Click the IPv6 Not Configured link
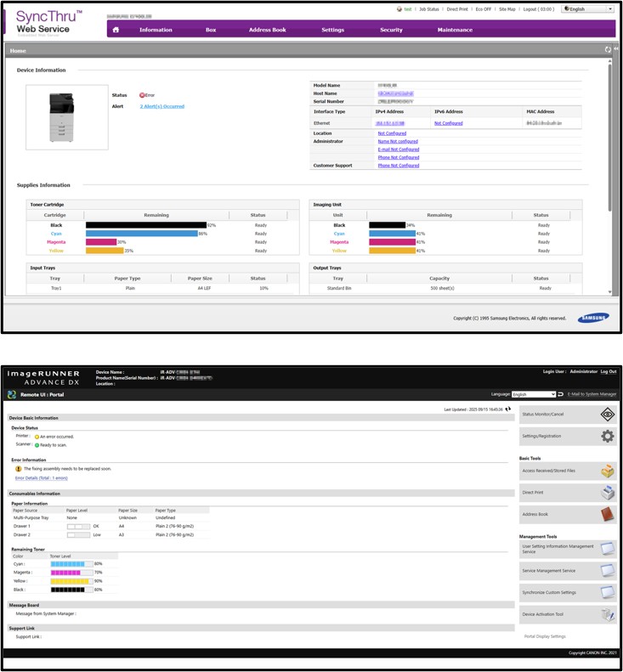 point(449,123)
